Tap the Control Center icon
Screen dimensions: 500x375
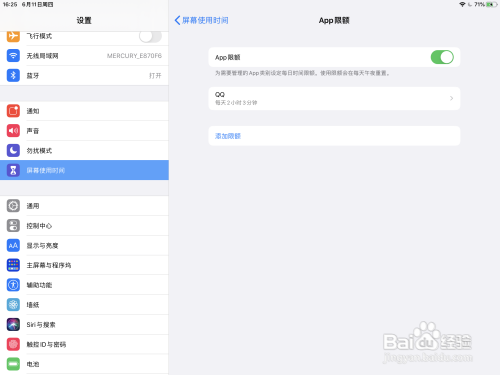[13, 225]
